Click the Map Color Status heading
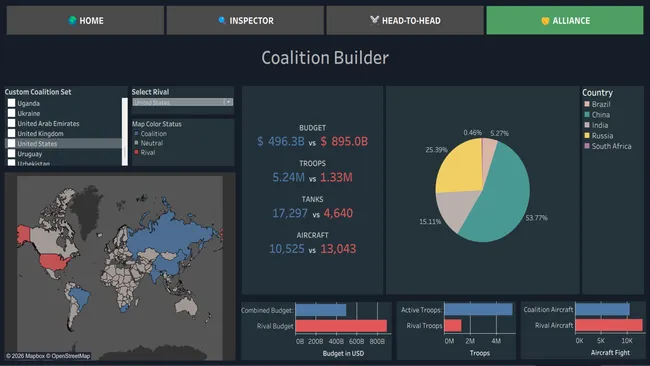This screenshot has height=366, width=650. pos(157,124)
